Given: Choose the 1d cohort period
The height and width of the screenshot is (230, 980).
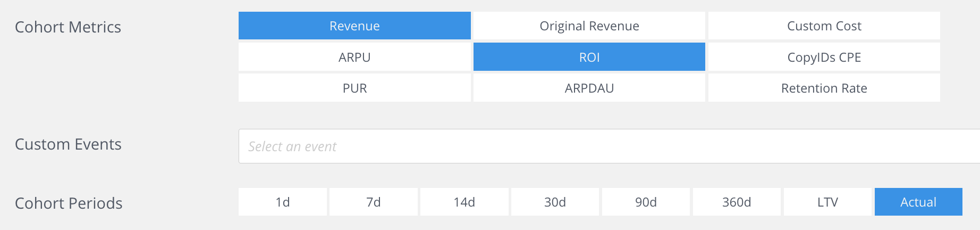Looking at the screenshot, I should pos(283,202).
